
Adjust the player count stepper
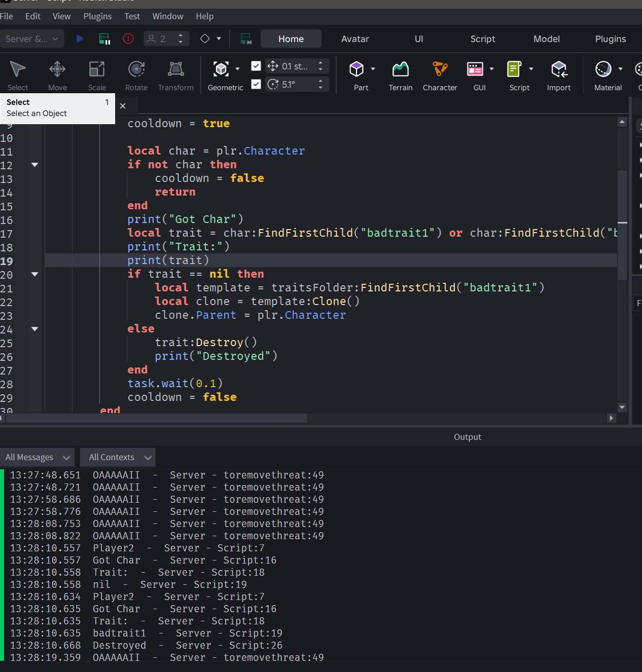click(x=181, y=39)
